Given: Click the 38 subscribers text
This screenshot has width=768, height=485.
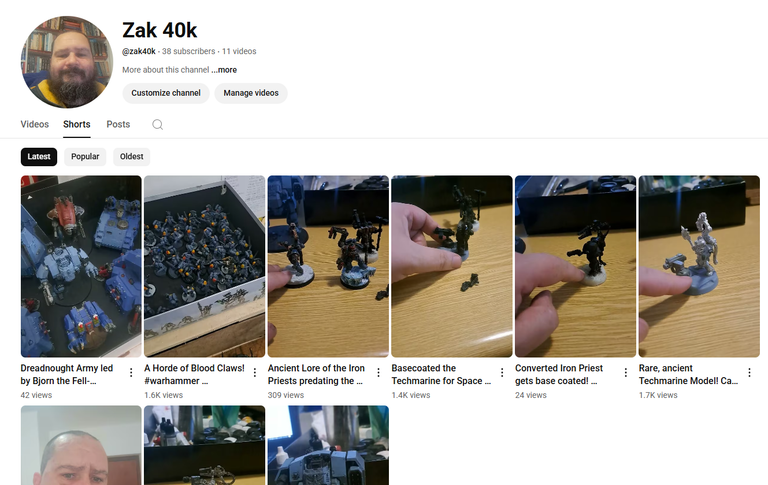Looking at the screenshot, I should (189, 51).
